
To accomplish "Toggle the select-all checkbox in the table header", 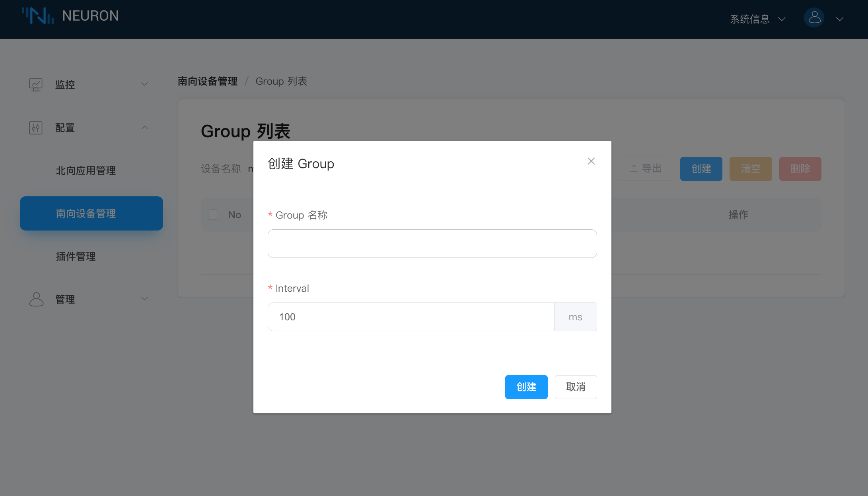I will (213, 214).
